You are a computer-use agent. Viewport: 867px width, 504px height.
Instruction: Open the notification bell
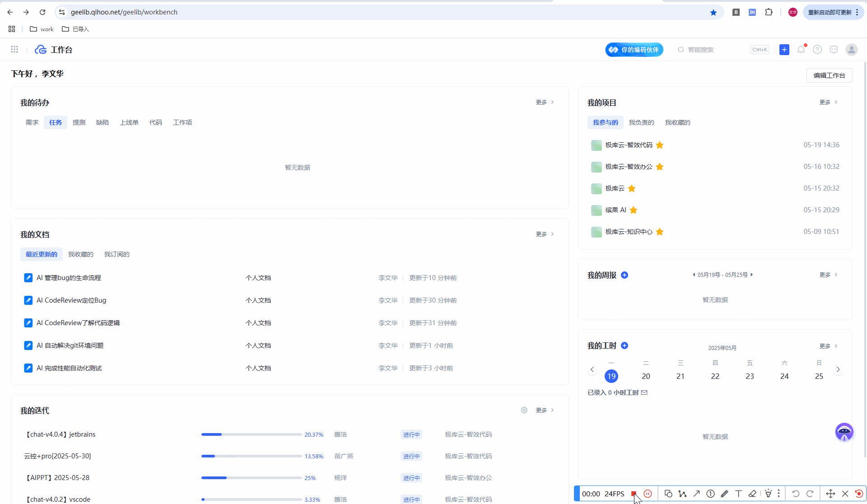coord(801,50)
